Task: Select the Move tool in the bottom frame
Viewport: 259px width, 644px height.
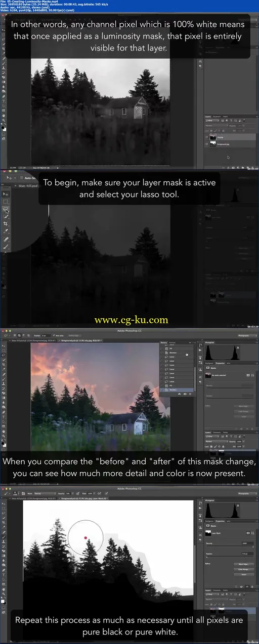Action: coord(4,504)
